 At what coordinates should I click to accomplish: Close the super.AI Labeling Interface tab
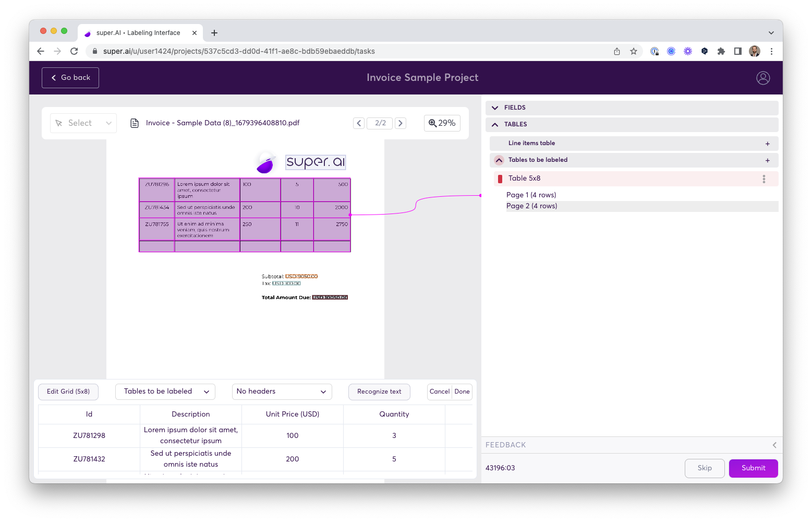coord(195,33)
